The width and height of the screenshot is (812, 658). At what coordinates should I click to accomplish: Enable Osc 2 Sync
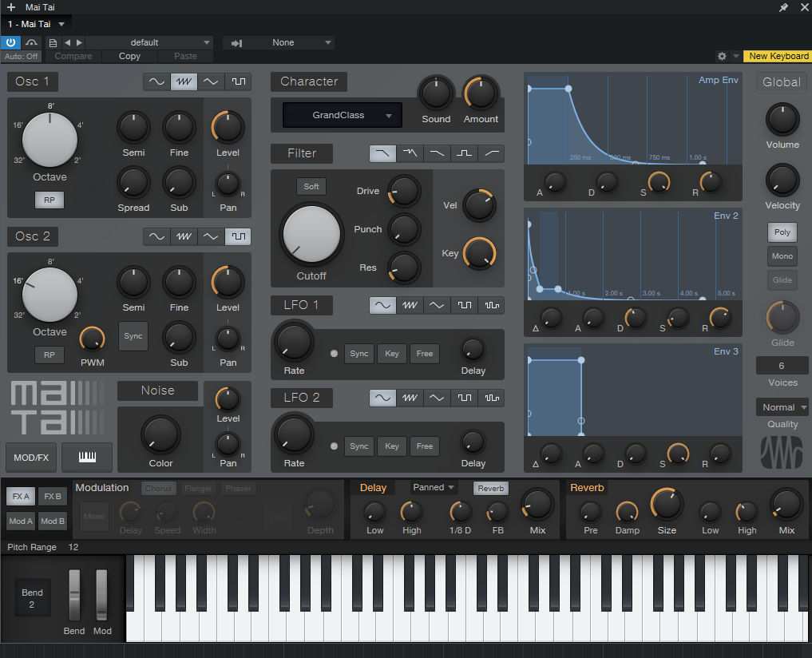[133, 335]
